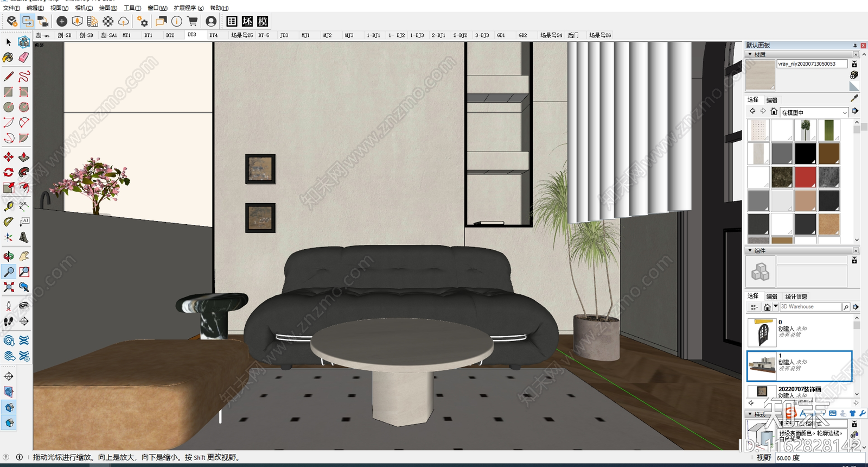Select the Circle tool
Viewport: 868px width, 467px height.
coord(8,107)
